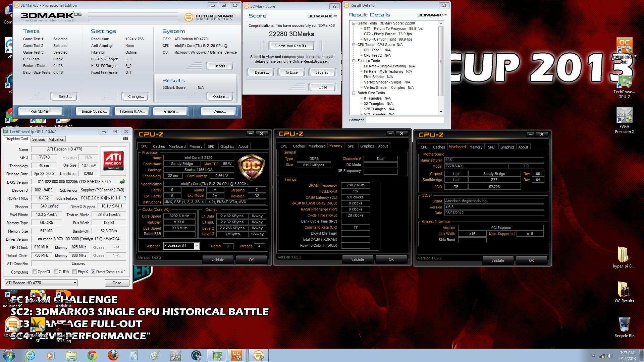Viewport: 644px width, 362px height.
Task: Click Submit Your Results button
Action: coord(291,46)
